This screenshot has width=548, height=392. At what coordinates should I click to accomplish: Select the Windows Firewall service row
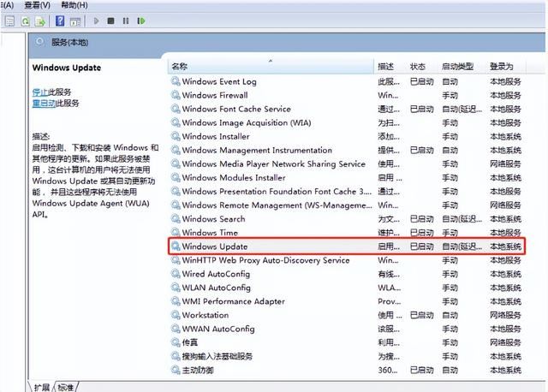[x=215, y=96]
